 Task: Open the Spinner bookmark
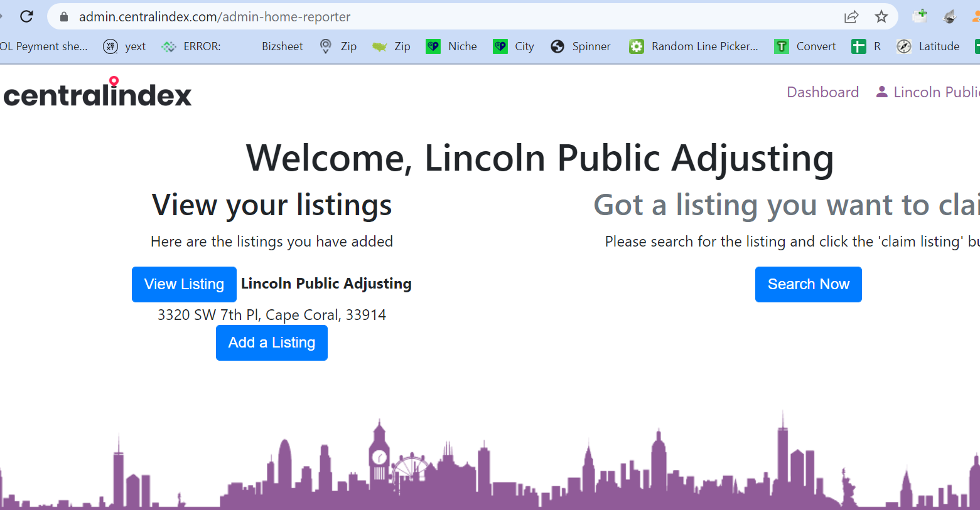click(x=581, y=46)
